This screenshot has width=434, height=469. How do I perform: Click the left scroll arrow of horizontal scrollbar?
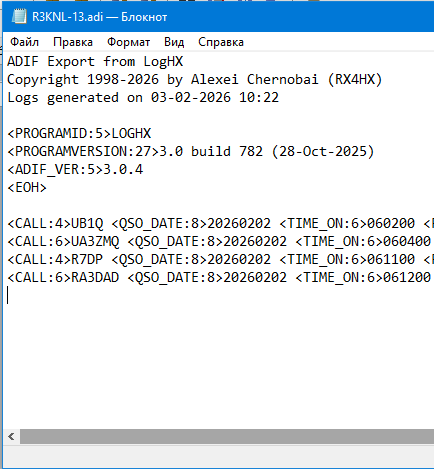click(11, 436)
